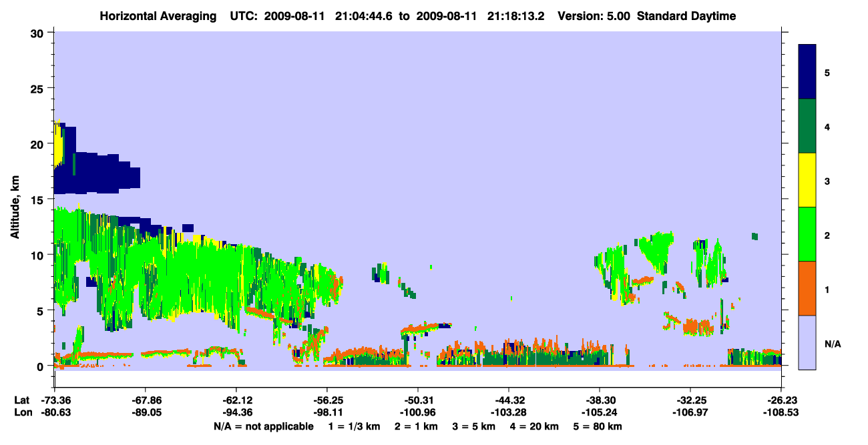Click colorbar label 2

[827, 236]
